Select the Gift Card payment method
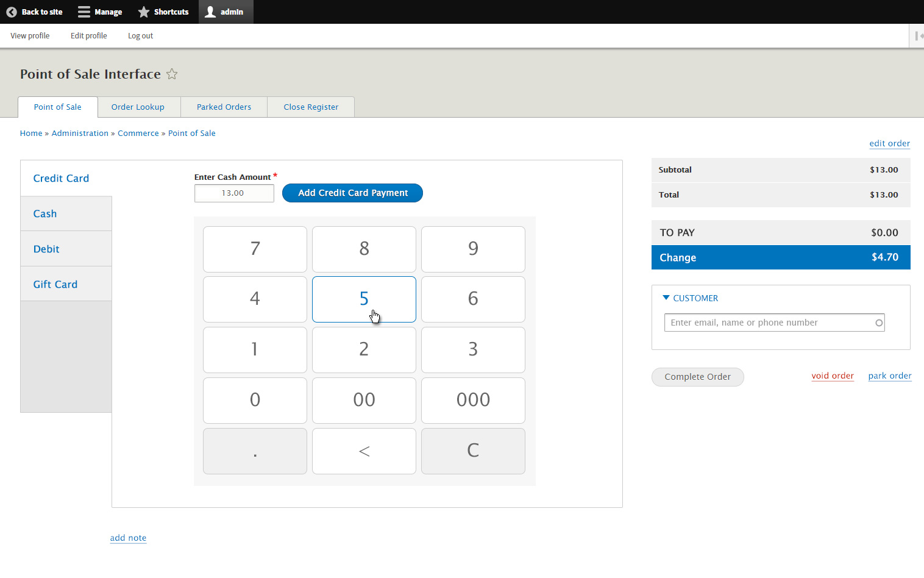 tap(55, 284)
